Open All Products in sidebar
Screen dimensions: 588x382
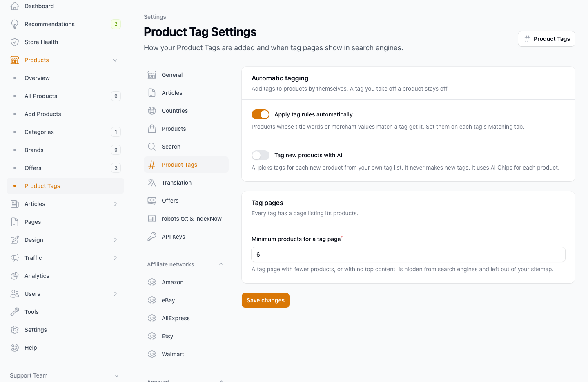pyautogui.click(x=65, y=96)
